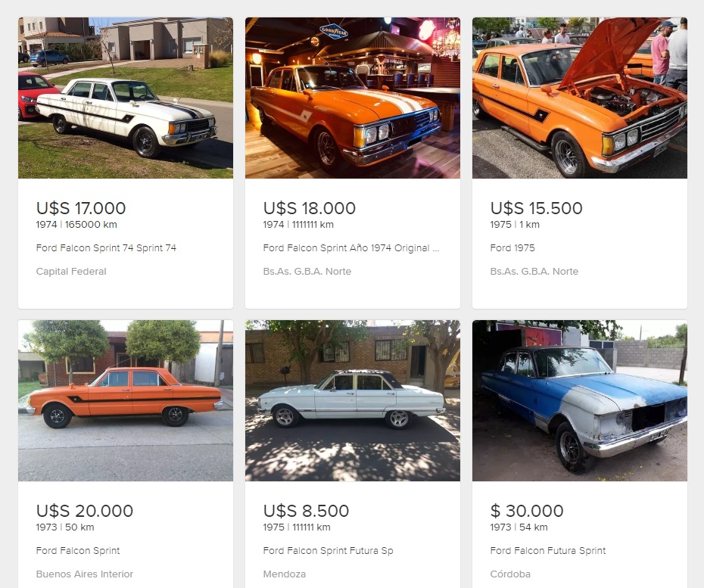Click "Ford Falcon Sprint Año 1974 Original" title

[x=350, y=248]
